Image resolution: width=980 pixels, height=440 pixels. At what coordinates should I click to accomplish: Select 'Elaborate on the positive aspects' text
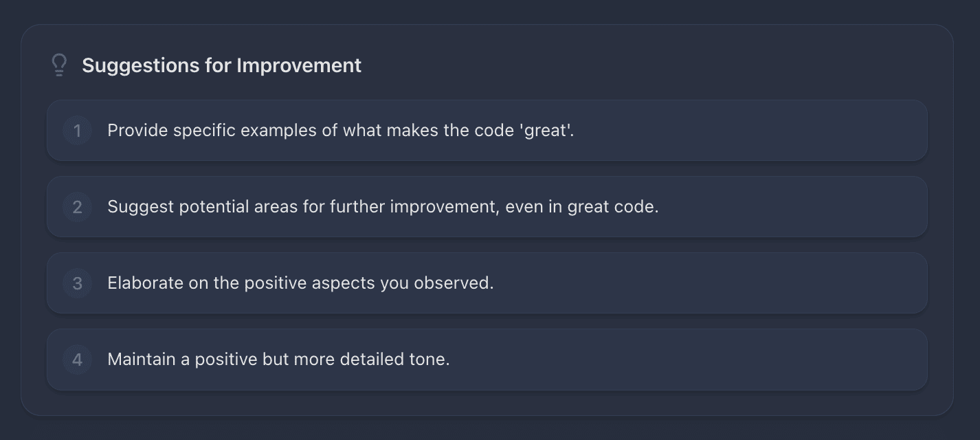pos(300,283)
